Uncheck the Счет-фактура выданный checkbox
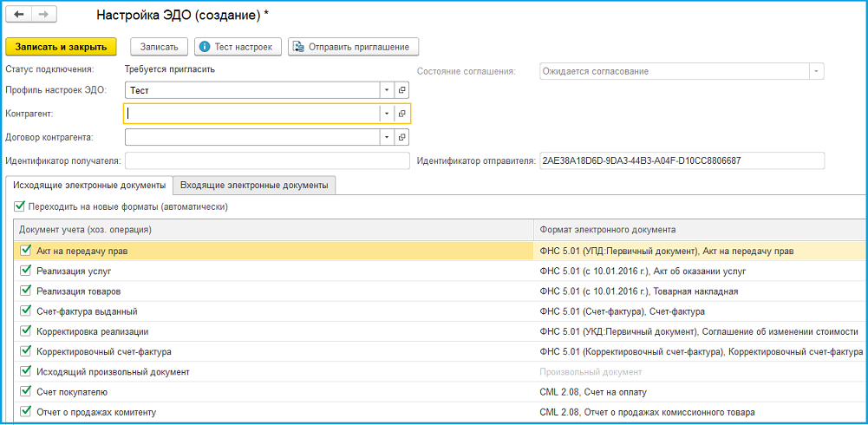This screenshot has width=868, height=425. 24,311
